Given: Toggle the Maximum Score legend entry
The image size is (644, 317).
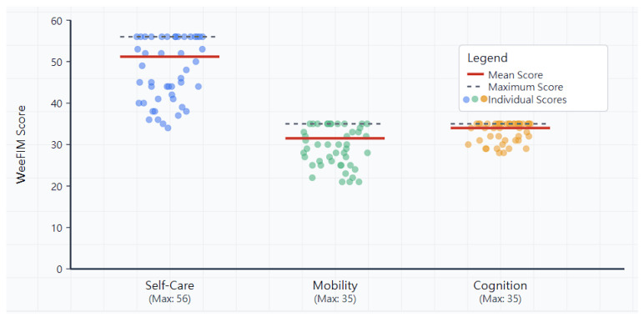Looking at the screenshot, I should coord(515,87).
